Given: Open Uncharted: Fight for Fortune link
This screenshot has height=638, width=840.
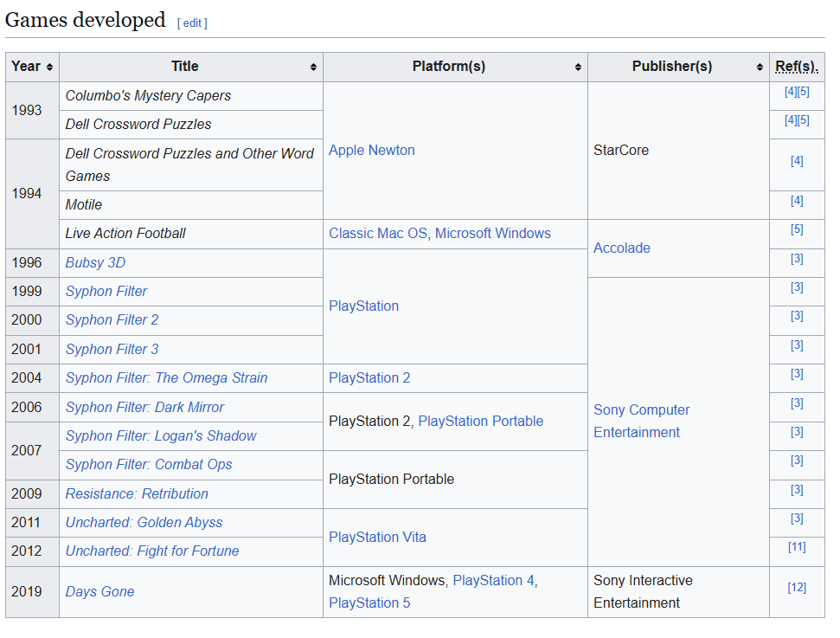Looking at the screenshot, I should (152, 551).
